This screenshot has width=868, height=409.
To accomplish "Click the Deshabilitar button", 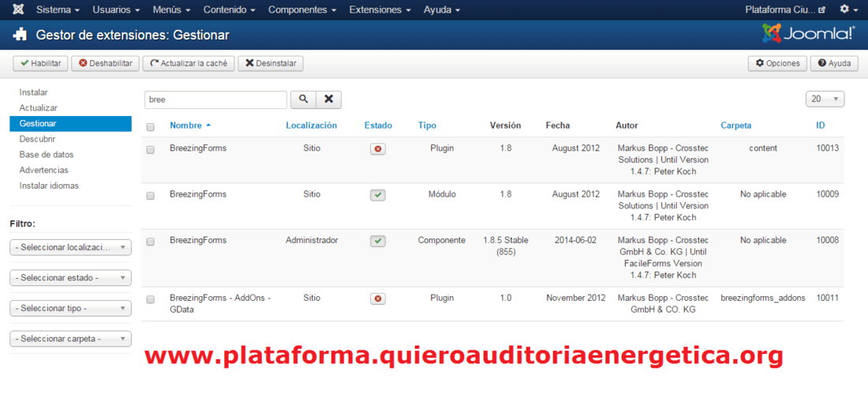I will (x=105, y=63).
